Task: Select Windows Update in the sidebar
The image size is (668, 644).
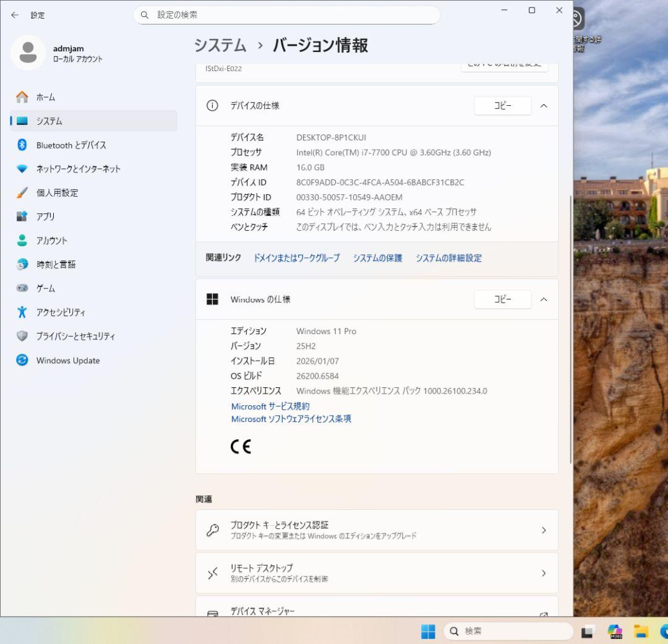Action: (67, 360)
